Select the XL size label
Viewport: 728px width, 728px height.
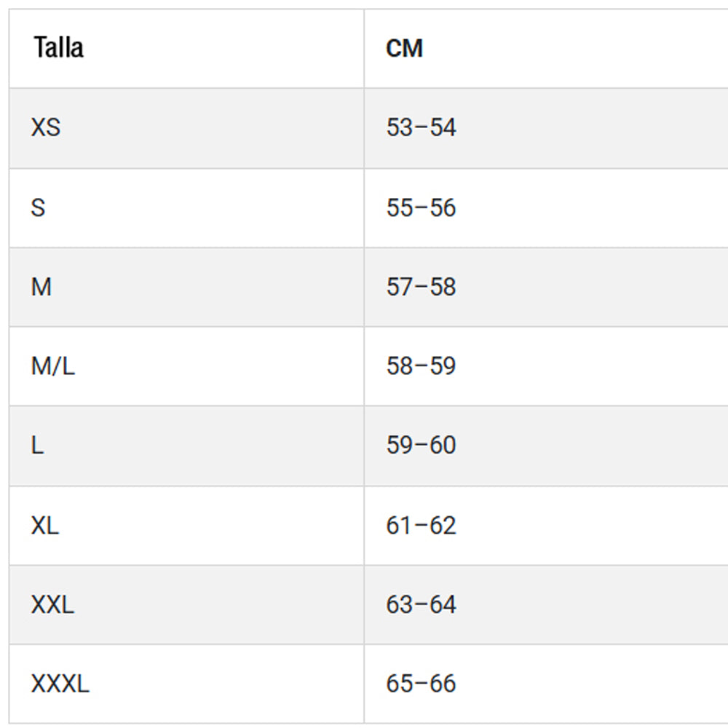pyautogui.click(x=44, y=526)
